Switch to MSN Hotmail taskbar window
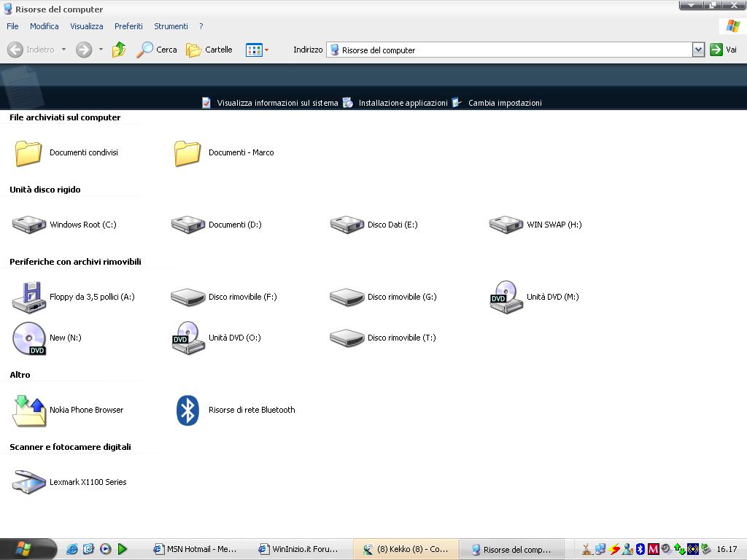This screenshot has height=560, width=747. pos(195,549)
